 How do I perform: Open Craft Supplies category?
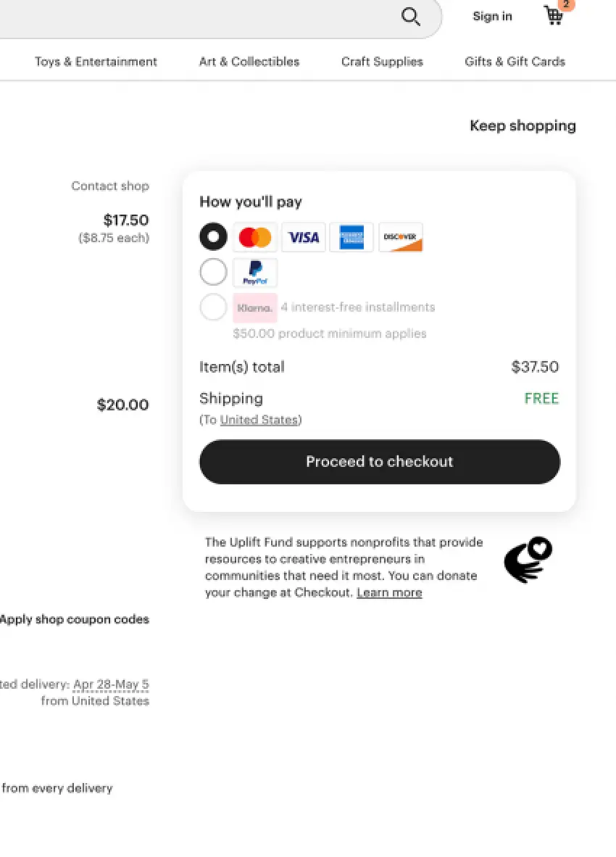coord(382,62)
